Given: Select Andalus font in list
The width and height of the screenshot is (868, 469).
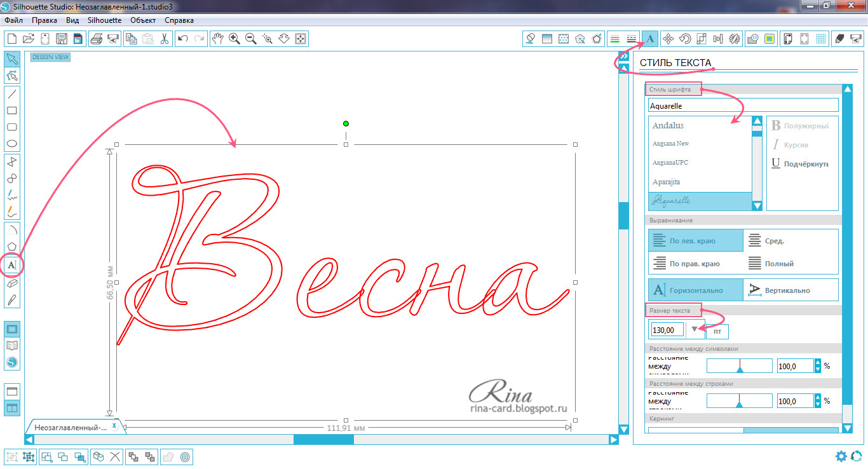Looking at the screenshot, I should tap(700, 126).
